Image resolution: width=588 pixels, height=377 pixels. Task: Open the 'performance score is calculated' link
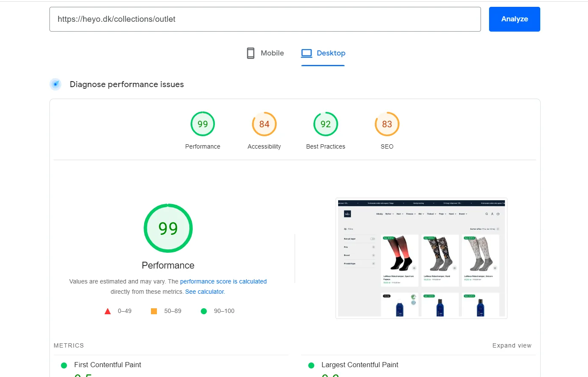(x=223, y=281)
